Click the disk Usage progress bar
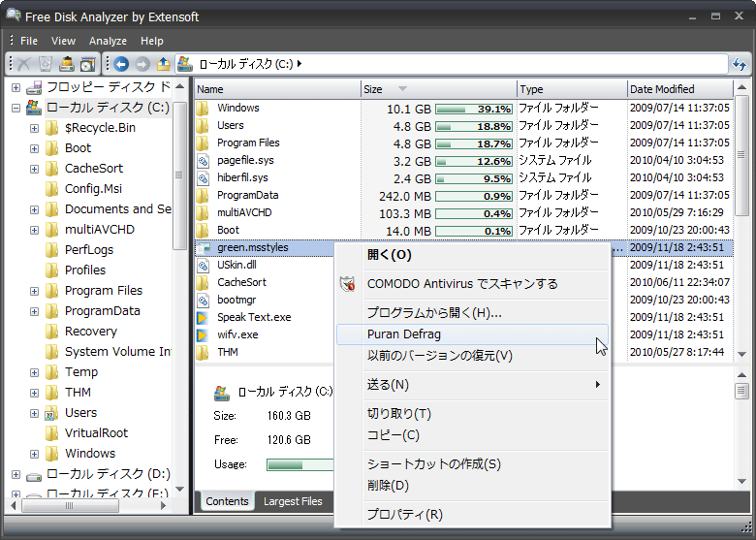Viewport: 756px width, 540px height. pyautogui.click(x=299, y=464)
